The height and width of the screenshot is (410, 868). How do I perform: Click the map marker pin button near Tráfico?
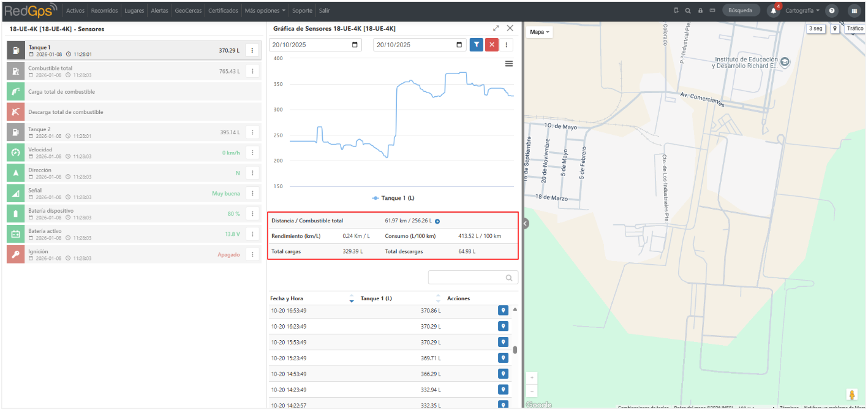834,28
